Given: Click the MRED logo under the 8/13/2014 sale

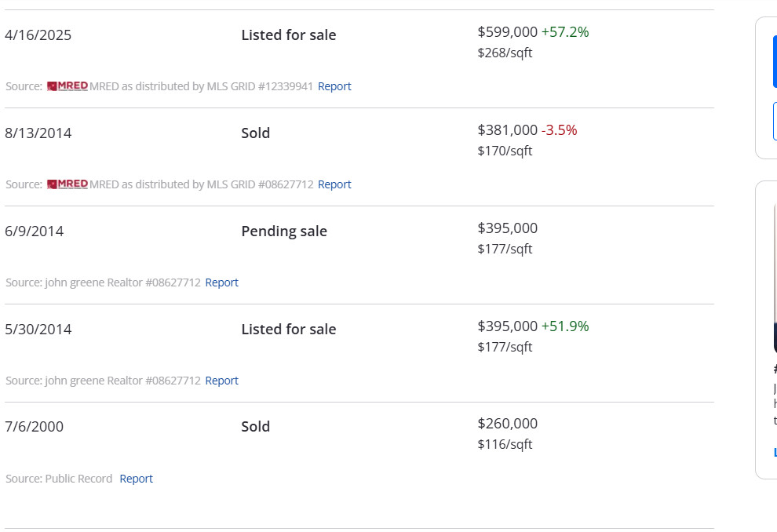Looking at the screenshot, I should (x=67, y=184).
